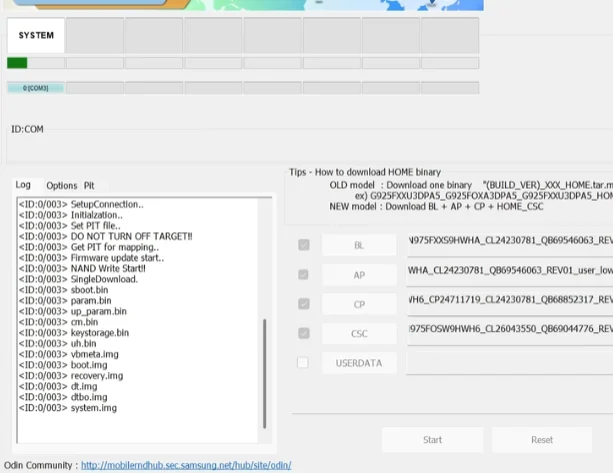Viewport: 613px width, 473px height.
Task: Click the 'DO NOT TURN OFF TARGET!!' line
Action: point(106,236)
